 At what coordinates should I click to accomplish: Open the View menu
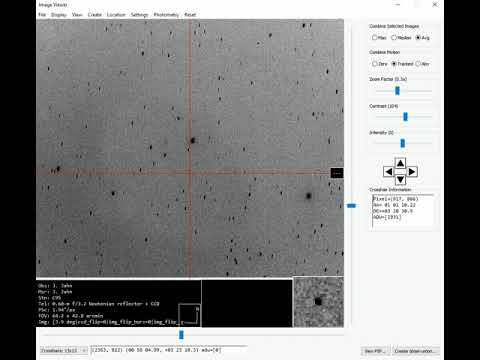point(77,15)
